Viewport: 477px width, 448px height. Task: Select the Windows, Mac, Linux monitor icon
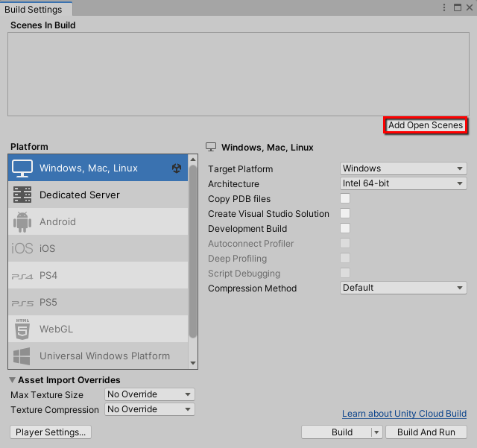pyautogui.click(x=22, y=168)
